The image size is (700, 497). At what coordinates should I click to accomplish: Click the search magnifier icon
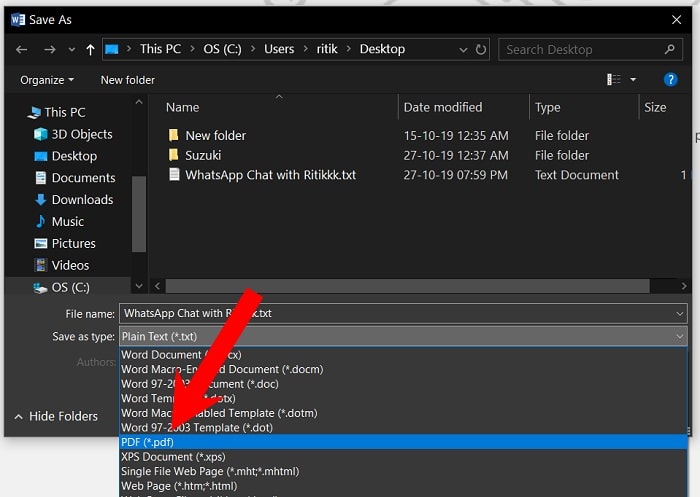[x=669, y=49]
